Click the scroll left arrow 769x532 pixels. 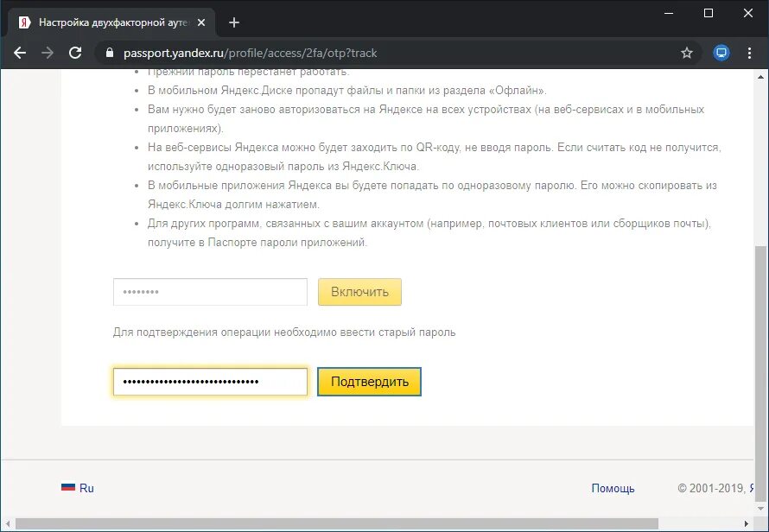[x=7, y=523]
